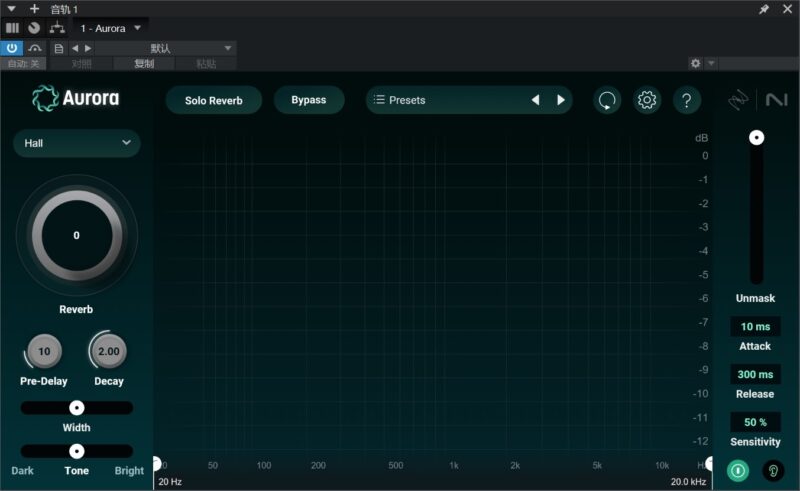The width and height of the screenshot is (800, 491).
Task: Open the Hall reverb type dropdown
Action: [x=77, y=143]
